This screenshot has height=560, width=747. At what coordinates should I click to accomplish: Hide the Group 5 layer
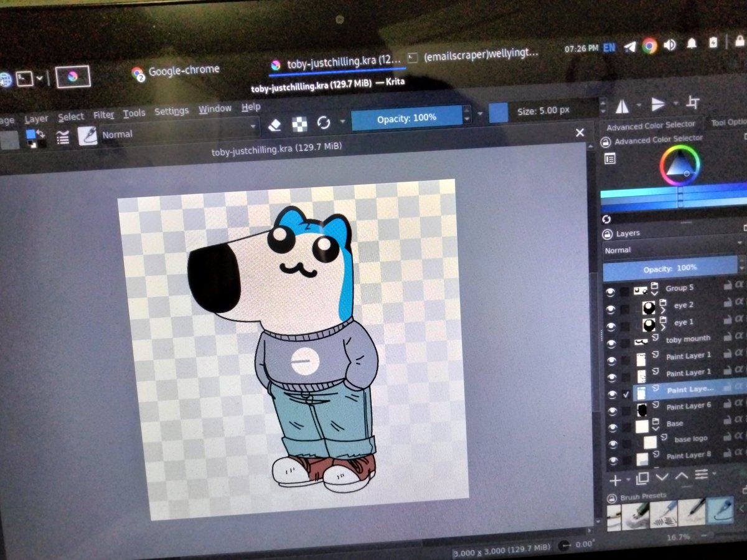610,292
